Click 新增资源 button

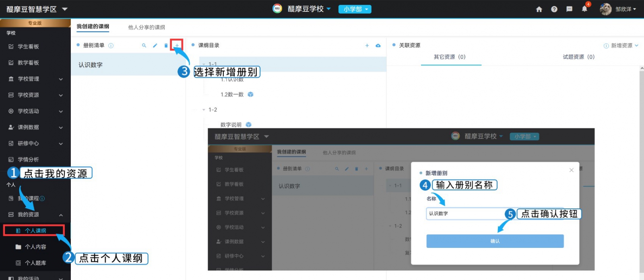(621, 45)
